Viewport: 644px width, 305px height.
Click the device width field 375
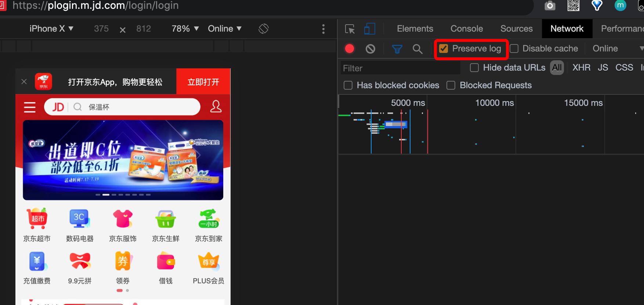click(101, 29)
